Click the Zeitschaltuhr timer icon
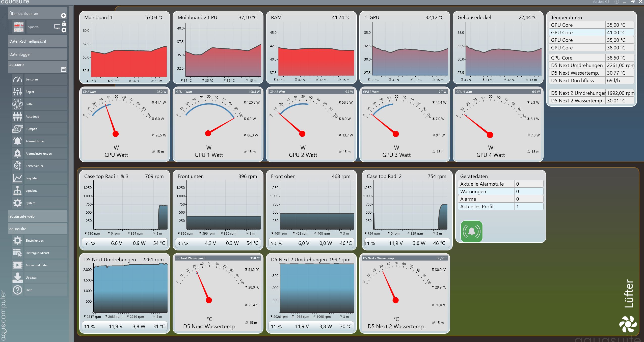 point(17,166)
